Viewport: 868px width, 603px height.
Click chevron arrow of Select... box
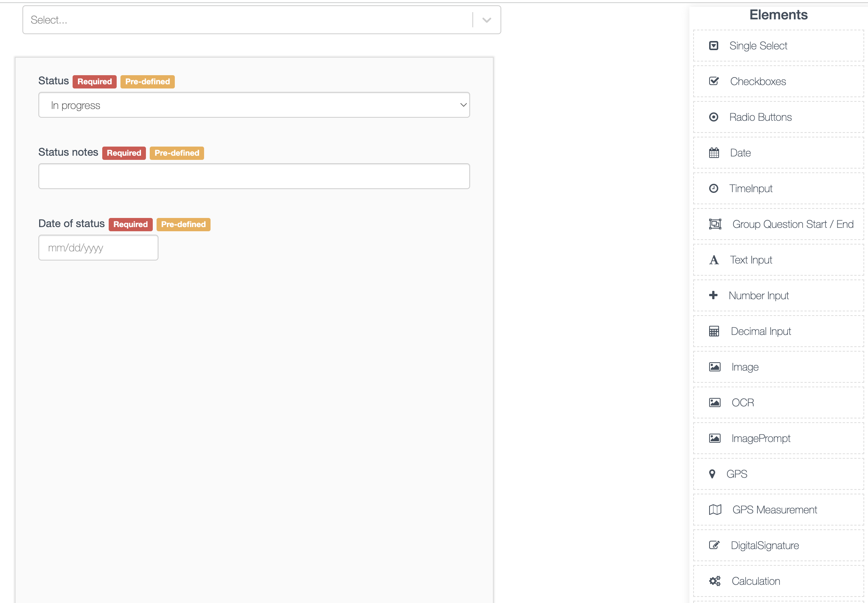click(x=486, y=20)
